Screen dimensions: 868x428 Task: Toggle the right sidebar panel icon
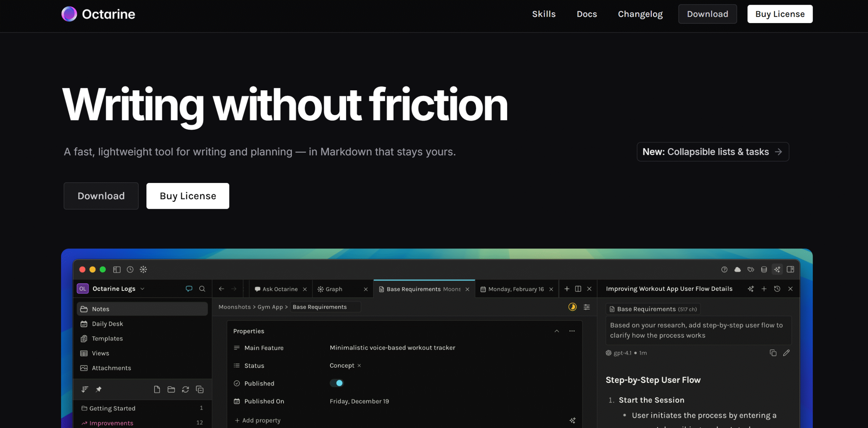pos(790,269)
